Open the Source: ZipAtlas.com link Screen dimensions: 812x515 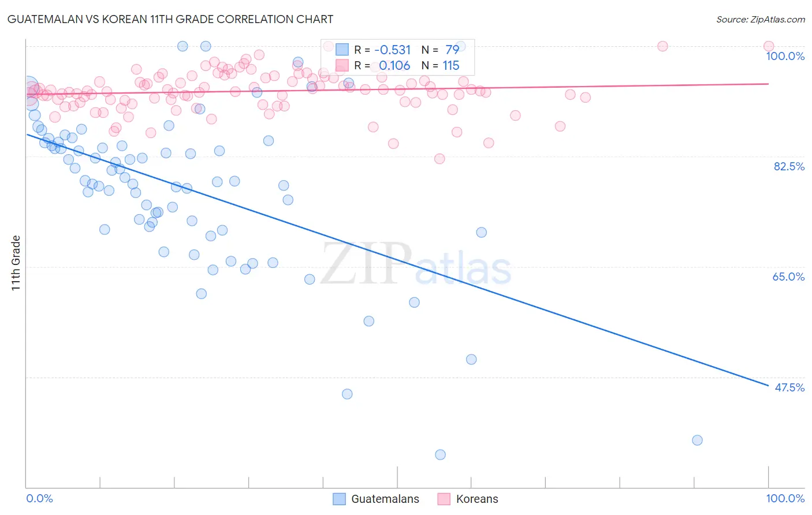click(761, 19)
